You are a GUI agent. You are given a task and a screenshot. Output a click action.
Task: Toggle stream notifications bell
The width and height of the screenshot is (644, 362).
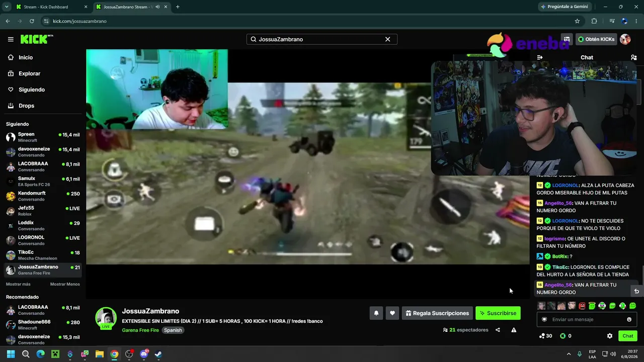coord(376,313)
